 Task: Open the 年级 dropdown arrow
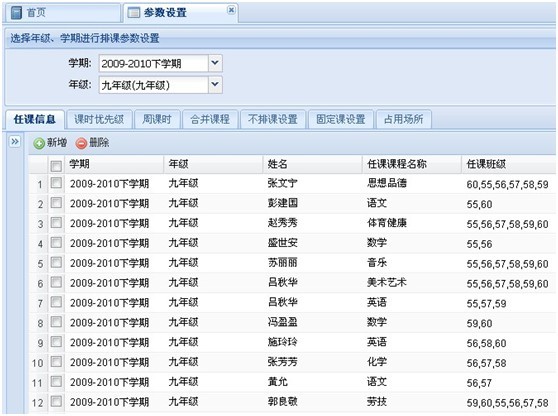(x=215, y=85)
